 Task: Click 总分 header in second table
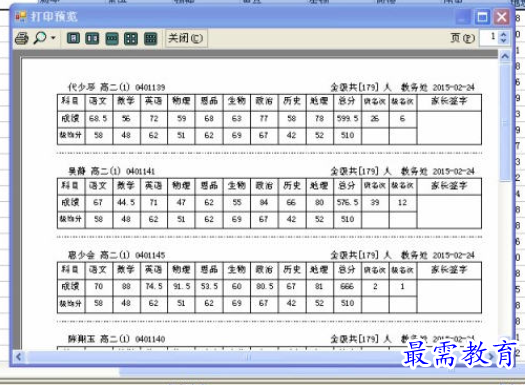pos(347,185)
